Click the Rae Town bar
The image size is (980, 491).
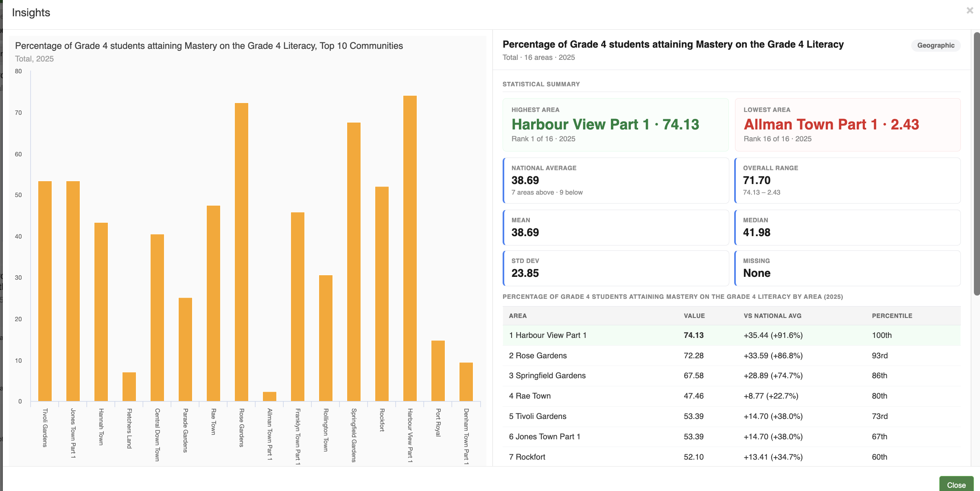pyautogui.click(x=213, y=303)
